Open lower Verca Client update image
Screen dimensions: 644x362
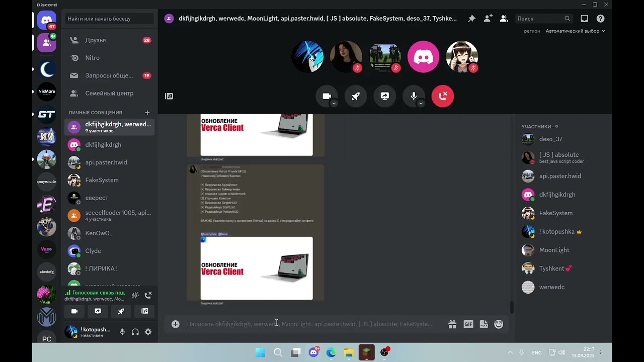pos(257,268)
